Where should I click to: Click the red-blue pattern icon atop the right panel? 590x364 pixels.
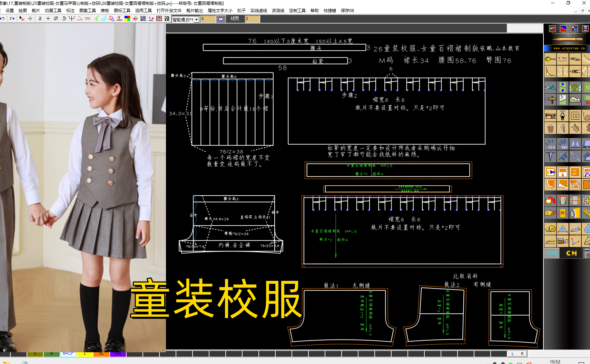(x=563, y=29)
